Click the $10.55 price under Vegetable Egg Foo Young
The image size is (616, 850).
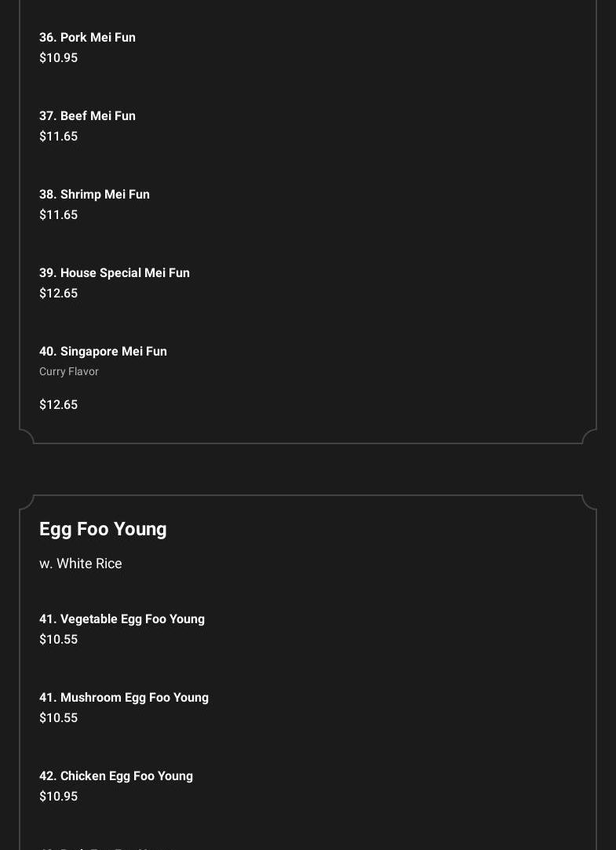click(58, 640)
